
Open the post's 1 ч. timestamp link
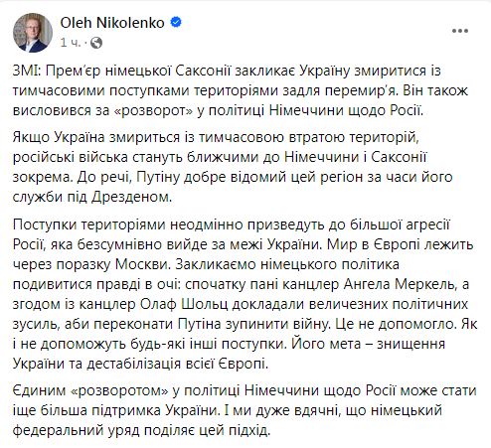(x=70, y=43)
